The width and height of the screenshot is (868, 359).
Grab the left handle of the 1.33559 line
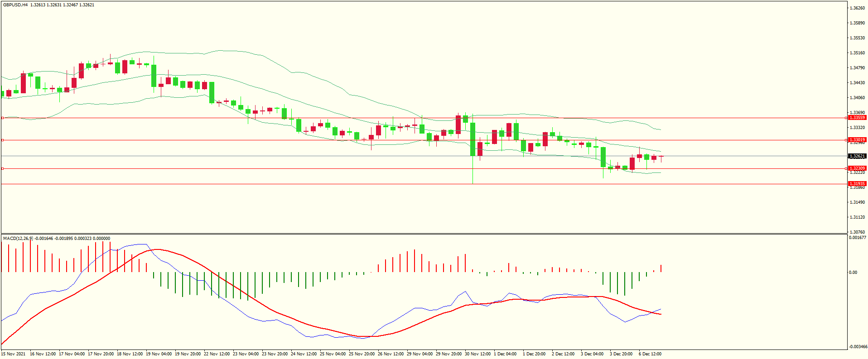pyautogui.click(x=2, y=118)
